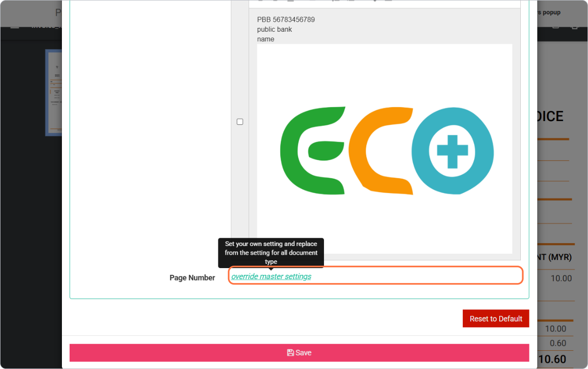Click the ECO logo image in editor

tap(384, 149)
